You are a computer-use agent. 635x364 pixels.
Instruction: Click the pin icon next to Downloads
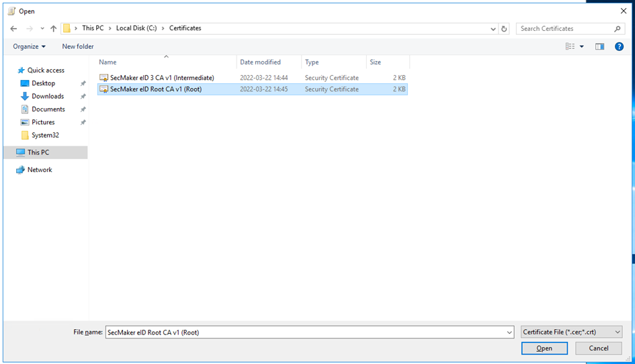(x=83, y=96)
